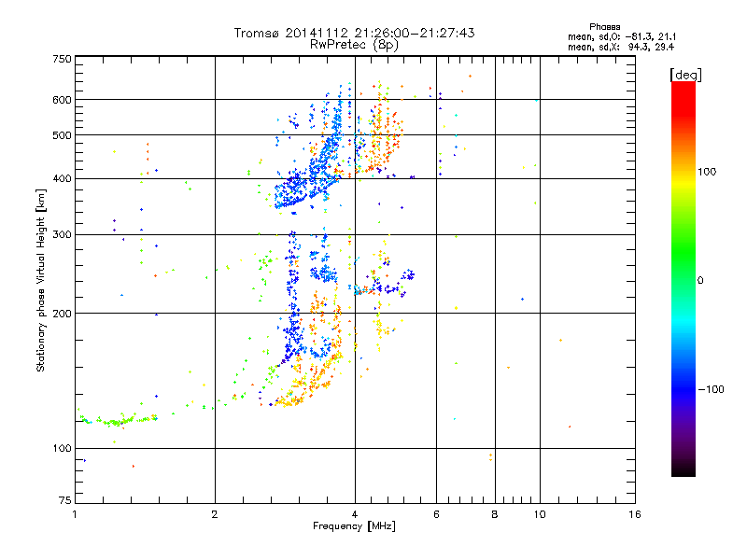Viewport: 747px width, 560px height.
Task: Click the y-axis '500' label
Action: (x=62, y=135)
